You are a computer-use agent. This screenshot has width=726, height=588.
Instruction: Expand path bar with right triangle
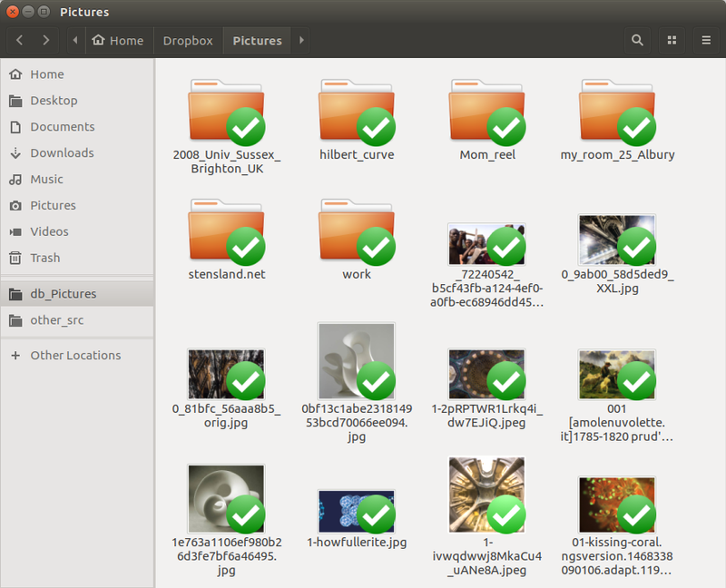pos(301,40)
